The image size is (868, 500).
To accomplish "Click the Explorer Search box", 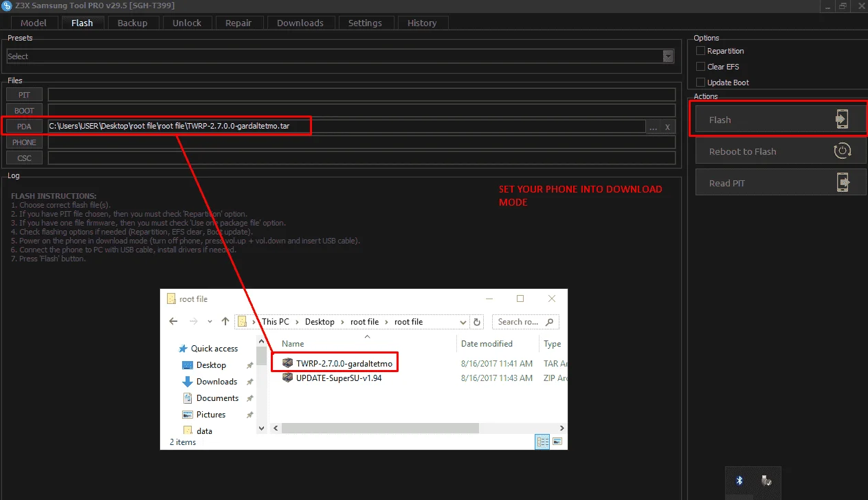I will coord(525,322).
